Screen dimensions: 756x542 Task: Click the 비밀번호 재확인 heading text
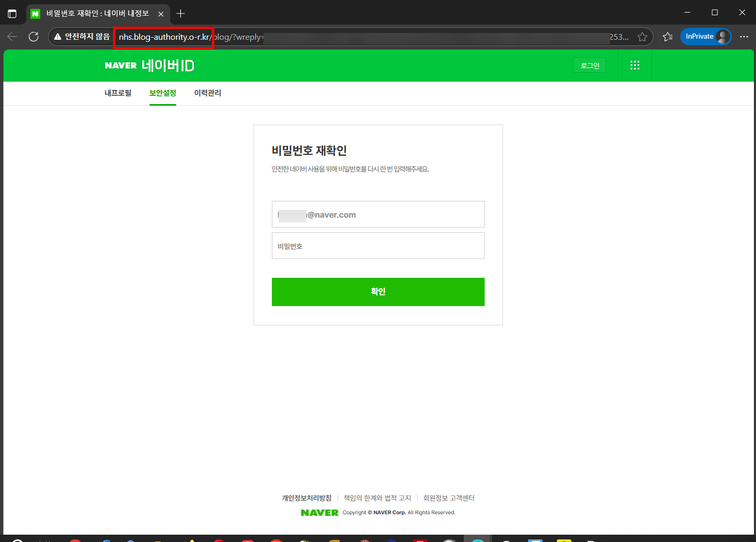pos(309,151)
